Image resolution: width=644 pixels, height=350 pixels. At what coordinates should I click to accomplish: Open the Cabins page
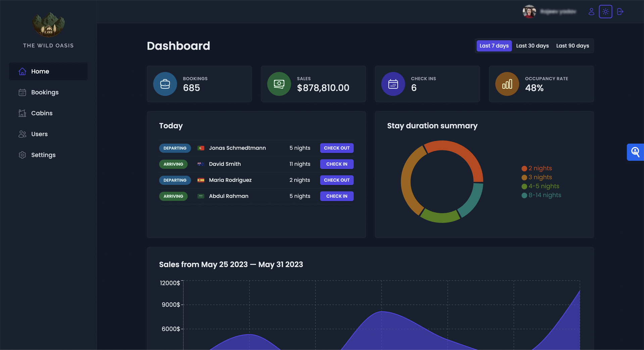48,113
